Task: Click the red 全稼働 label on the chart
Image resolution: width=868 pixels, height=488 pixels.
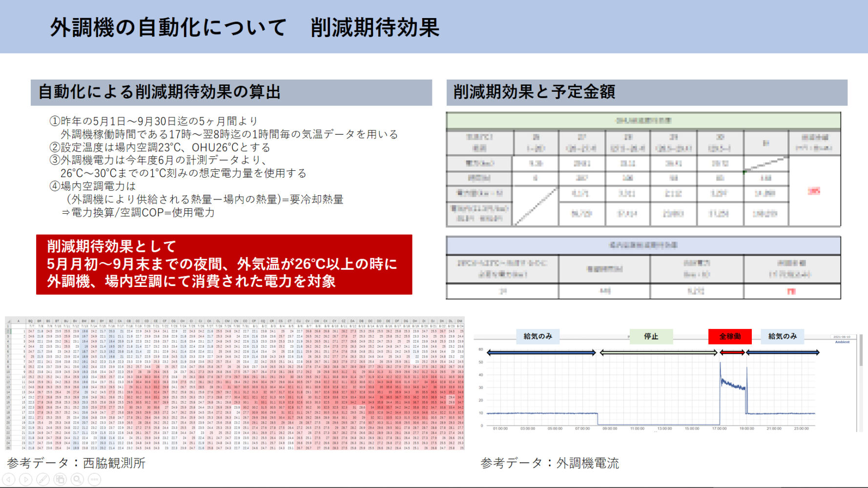Action: [x=729, y=336]
